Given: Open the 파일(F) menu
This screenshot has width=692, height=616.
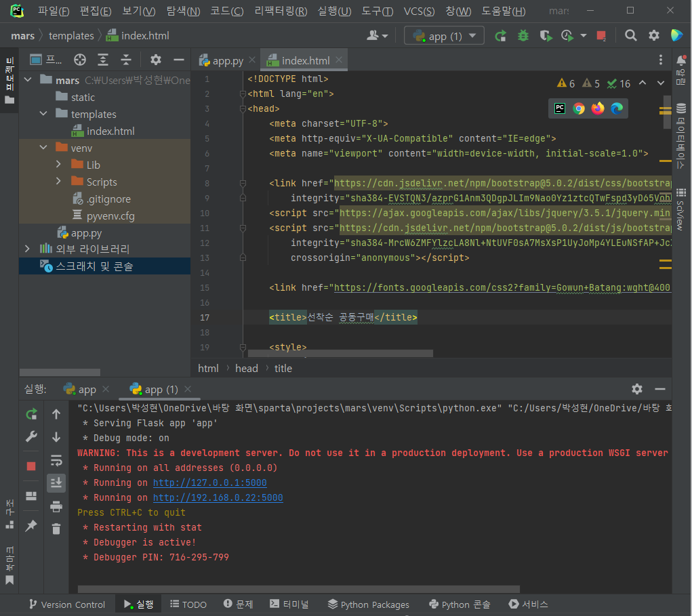Looking at the screenshot, I should click(54, 11).
